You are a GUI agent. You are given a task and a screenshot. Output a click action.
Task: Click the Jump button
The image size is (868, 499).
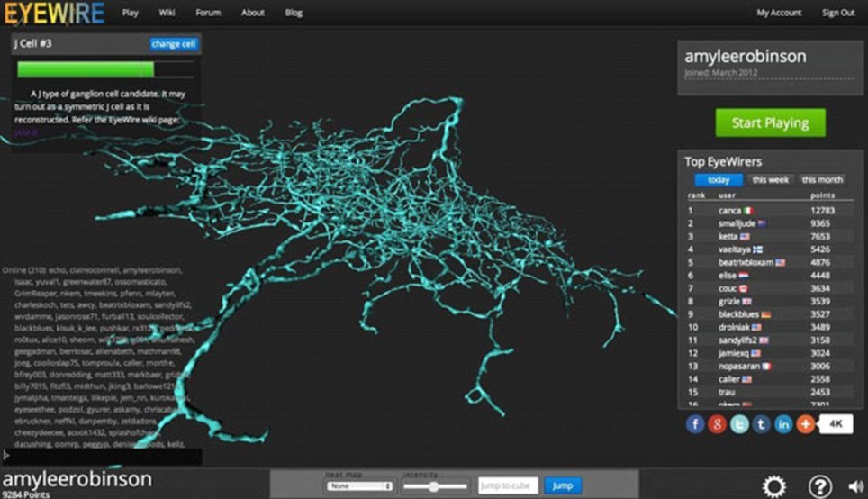563,485
